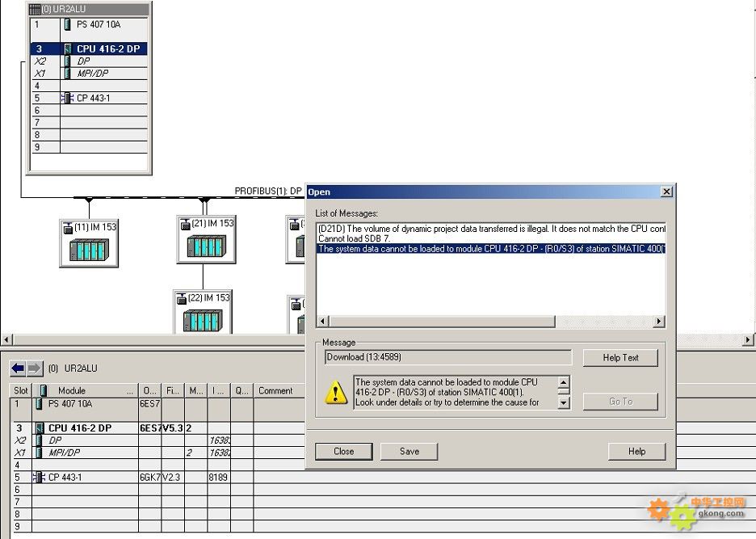Click the Comment column header

pyautogui.click(x=279, y=390)
